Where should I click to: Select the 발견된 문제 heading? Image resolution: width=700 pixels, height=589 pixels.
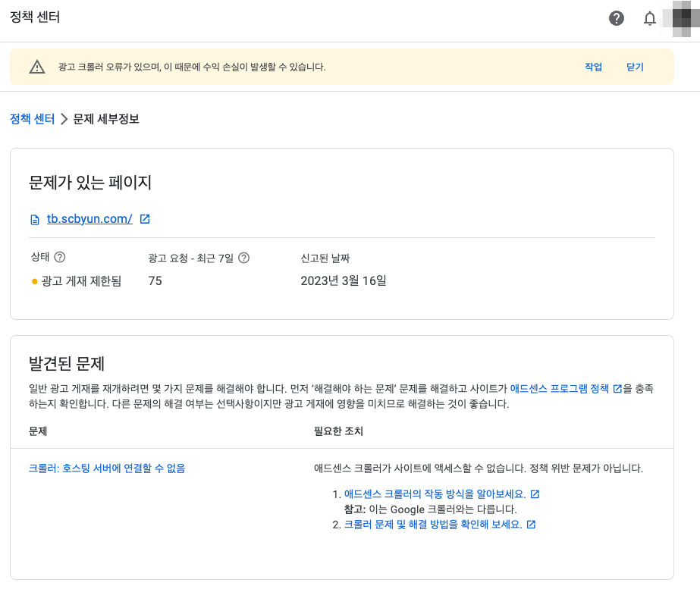(x=67, y=364)
